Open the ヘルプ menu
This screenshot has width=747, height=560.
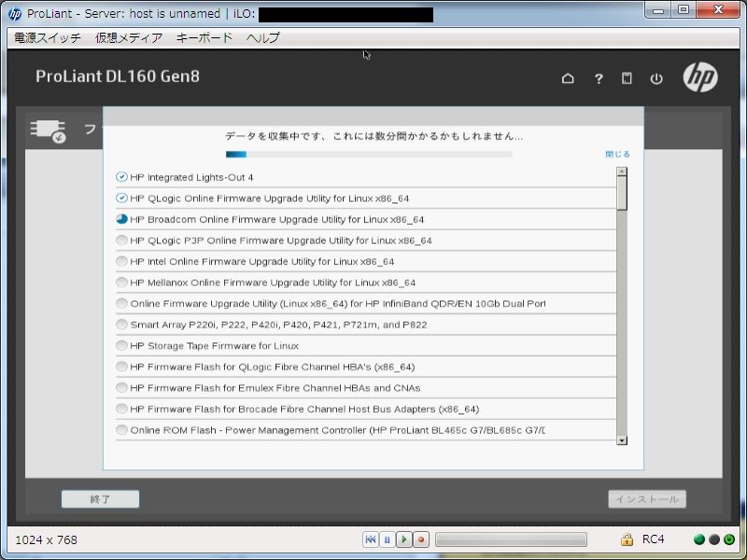pyautogui.click(x=263, y=37)
